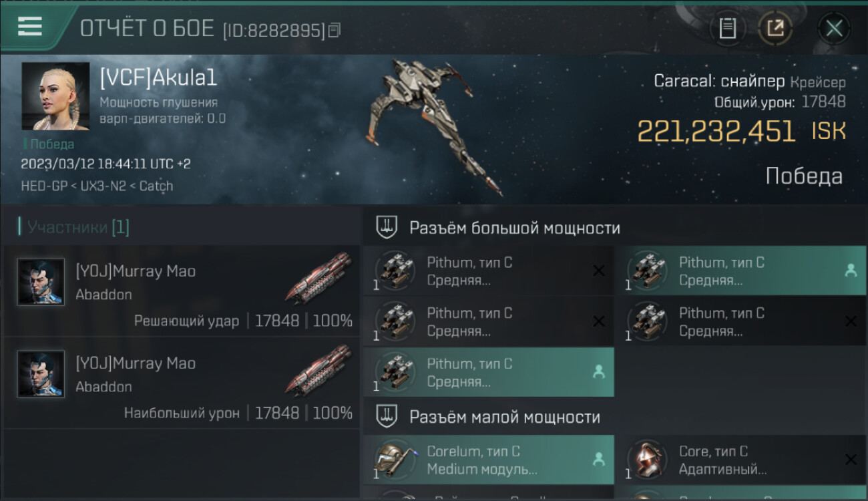Select first Pithum тип C launcher entry
The height and width of the screenshot is (501, 868).
tap(488, 271)
